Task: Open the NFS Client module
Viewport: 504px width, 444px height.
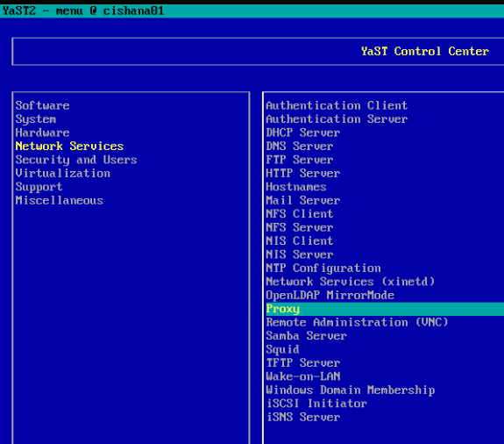Action: coord(299,214)
